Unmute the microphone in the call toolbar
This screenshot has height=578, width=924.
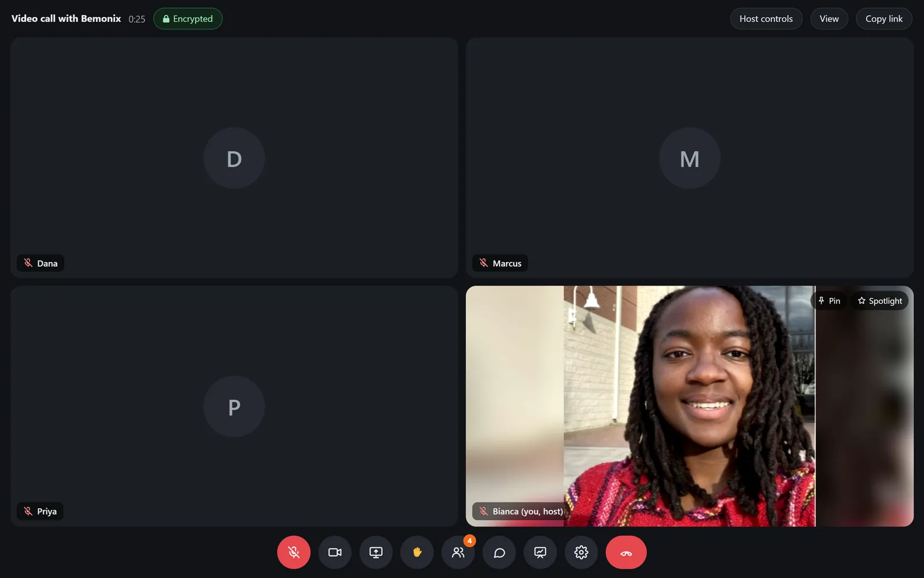(x=293, y=552)
